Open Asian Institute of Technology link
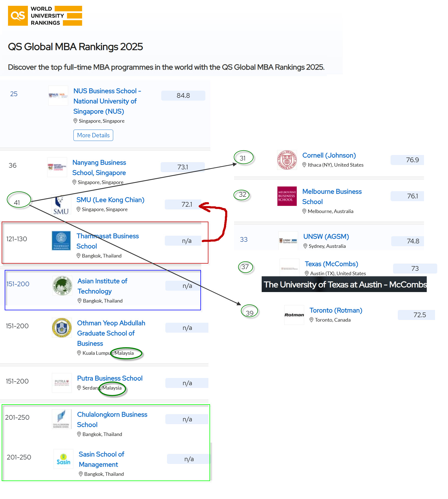The width and height of the screenshot is (448, 499). click(x=102, y=286)
